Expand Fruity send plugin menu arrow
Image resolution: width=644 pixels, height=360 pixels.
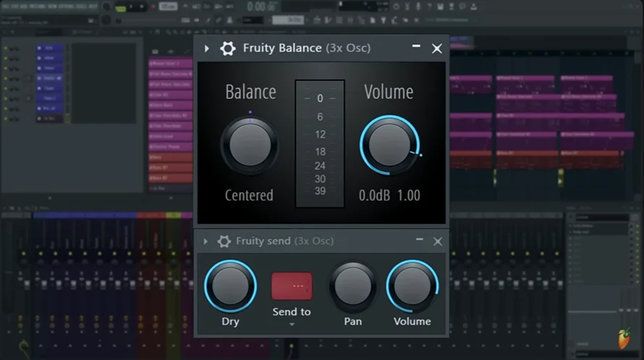(x=206, y=241)
